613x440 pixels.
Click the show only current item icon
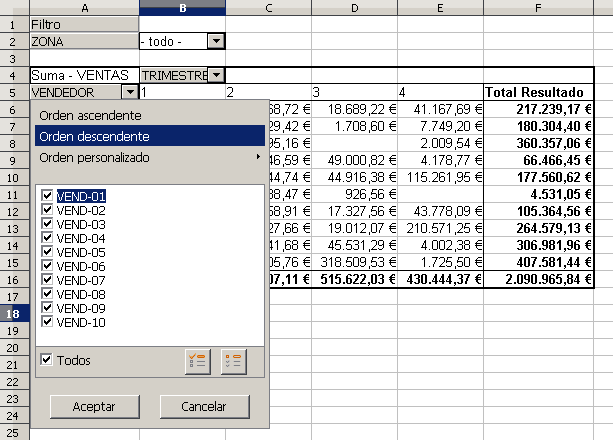[x=198, y=361]
